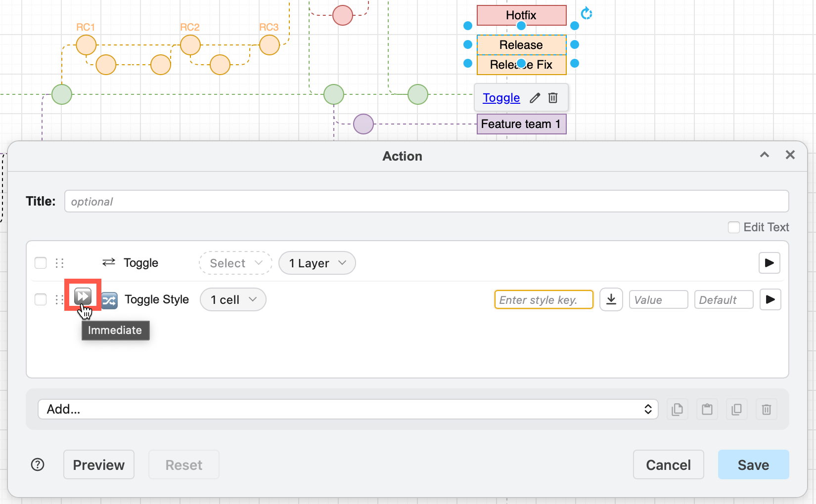Viewport: 816px width, 504px height.
Task: Run the Toggle Style play button
Action: click(770, 299)
